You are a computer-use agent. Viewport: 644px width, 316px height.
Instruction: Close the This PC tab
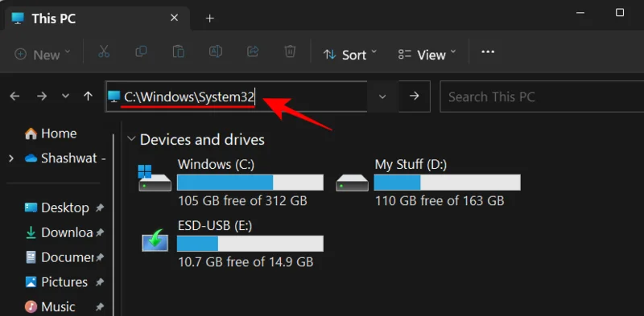tap(174, 18)
